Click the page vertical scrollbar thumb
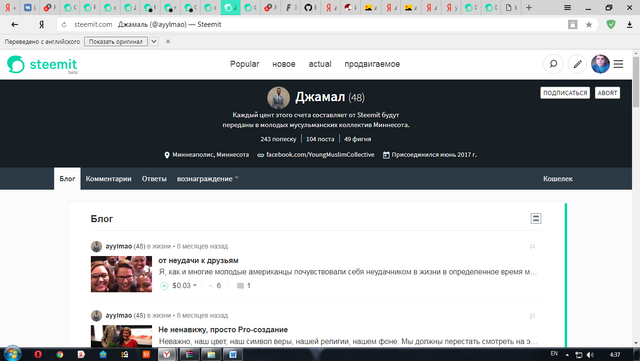The image size is (640, 361). click(x=636, y=82)
